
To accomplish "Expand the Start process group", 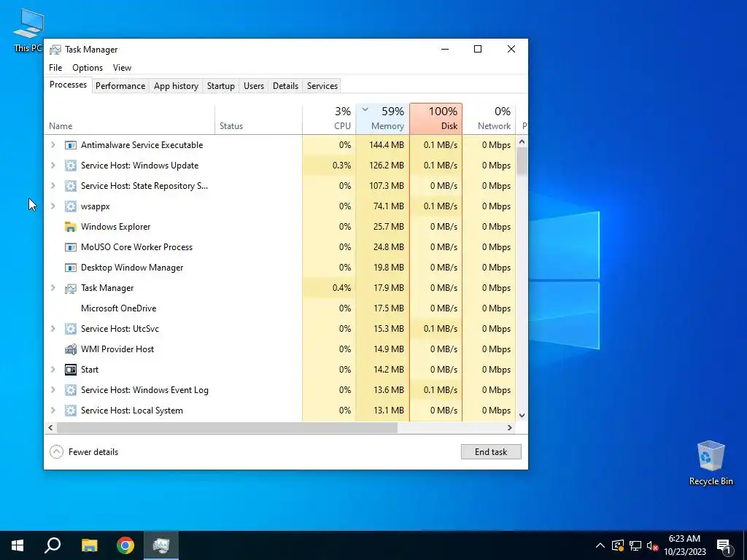I will (x=53, y=370).
